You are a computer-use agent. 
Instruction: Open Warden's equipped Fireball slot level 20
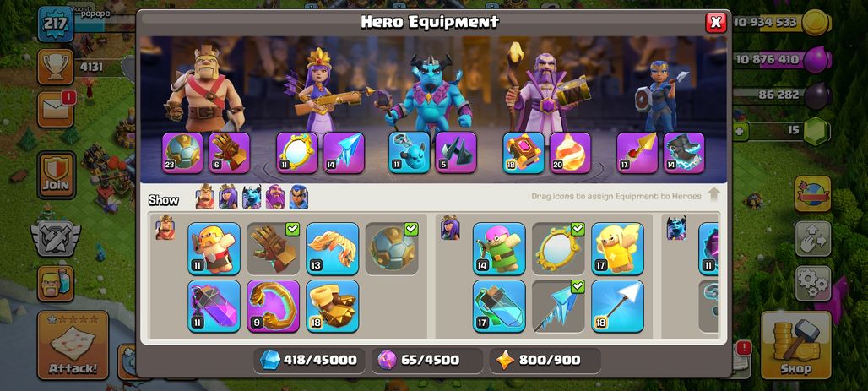(570, 152)
